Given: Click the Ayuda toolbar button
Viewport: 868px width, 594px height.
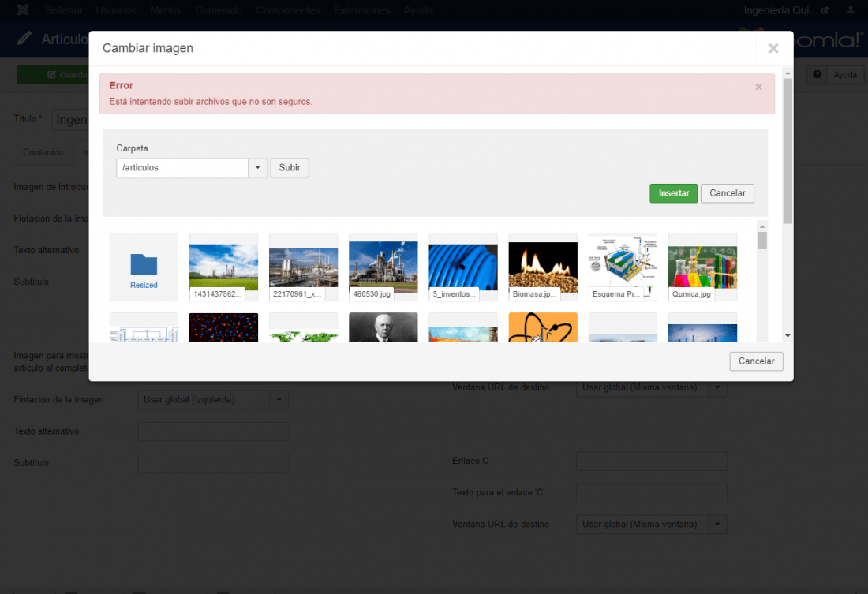Looking at the screenshot, I should [x=845, y=75].
